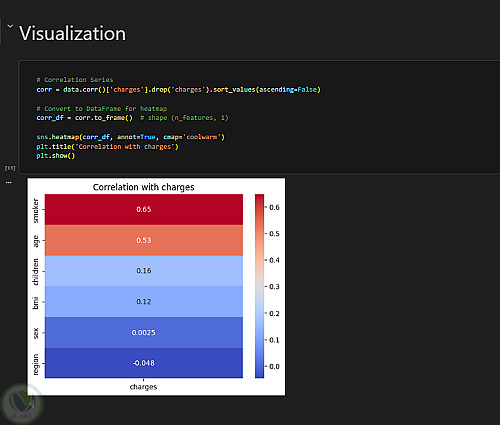500x425 pixels.
Task: Click the bmi 0.12 heatmap cell
Action: pyautogui.click(x=144, y=301)
